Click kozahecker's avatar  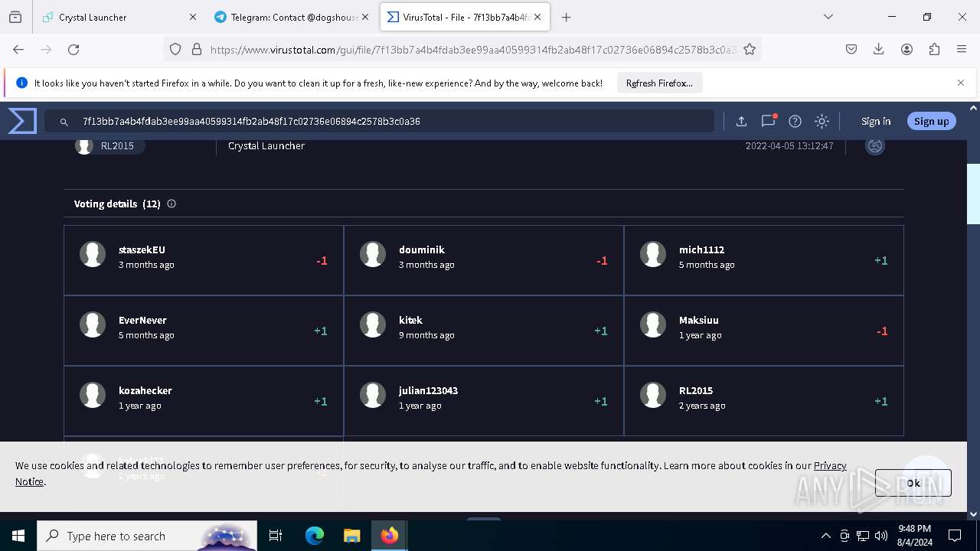[93, 395]
